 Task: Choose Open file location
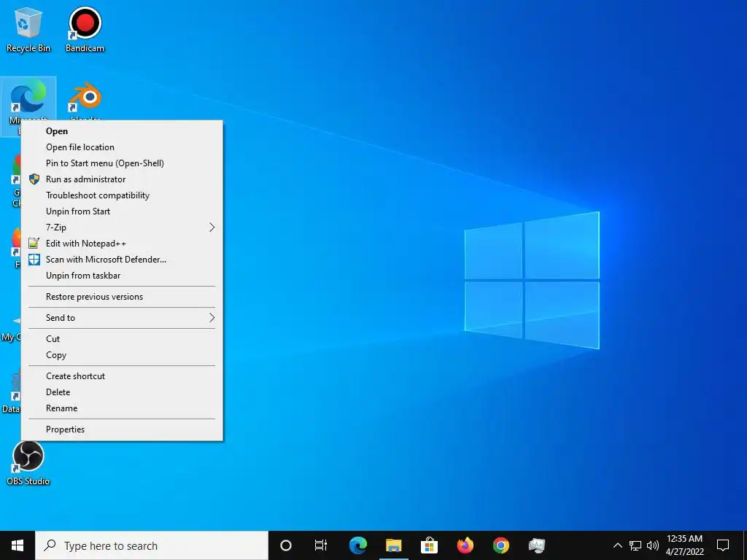click(122, 147)
